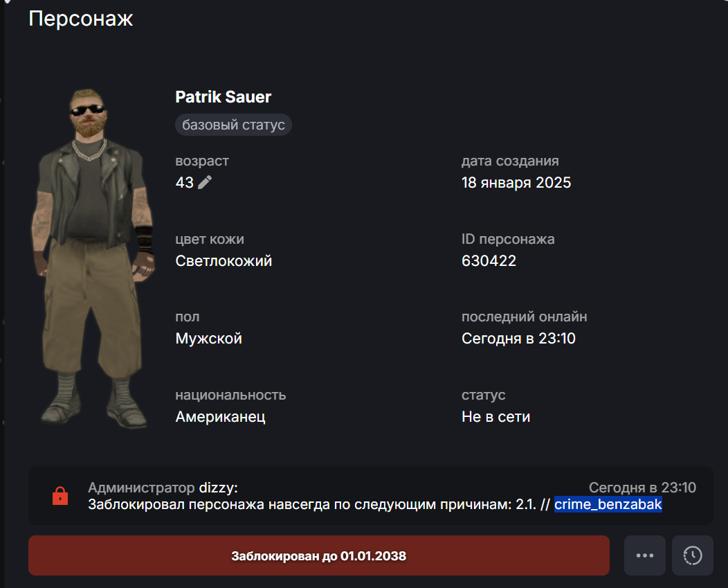Click the last online value 'Сегодня в 23:10'
The image size is (728, 588).
[518, 339]
